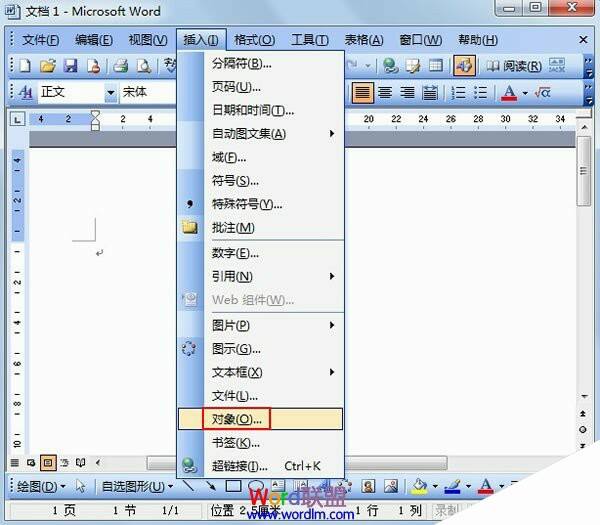Image resolution: width=600 pixels, height=525 pixels.
Task: Click the style name box 正文
Action: pyautogui.click(x=72, y=92)
